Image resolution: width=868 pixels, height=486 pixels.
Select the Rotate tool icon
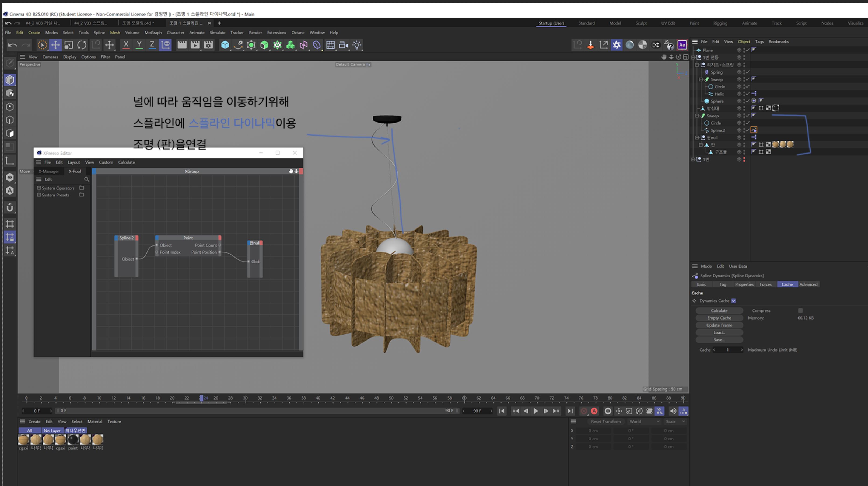(x=82, y=45)
